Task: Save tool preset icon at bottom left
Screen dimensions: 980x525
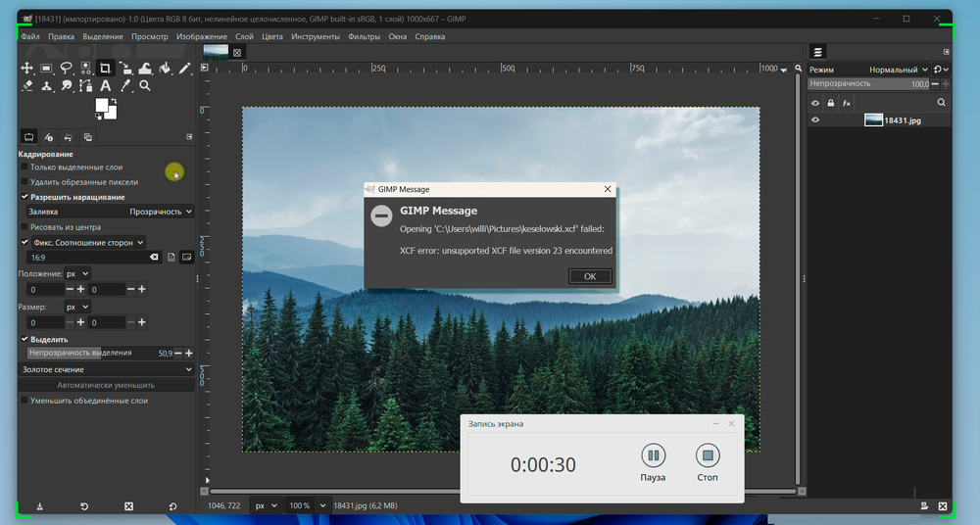Action: point(39,506)
